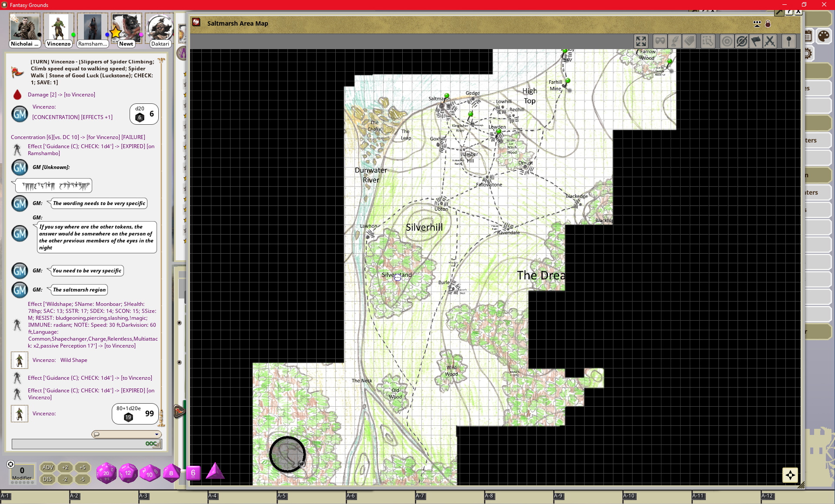Toggle the -5 modifier button
This screenshot has width=835, height=504.
coord(83,479)
